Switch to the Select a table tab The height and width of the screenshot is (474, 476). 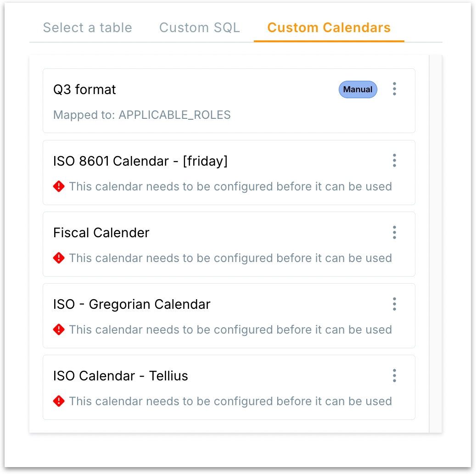click(87, 28)
